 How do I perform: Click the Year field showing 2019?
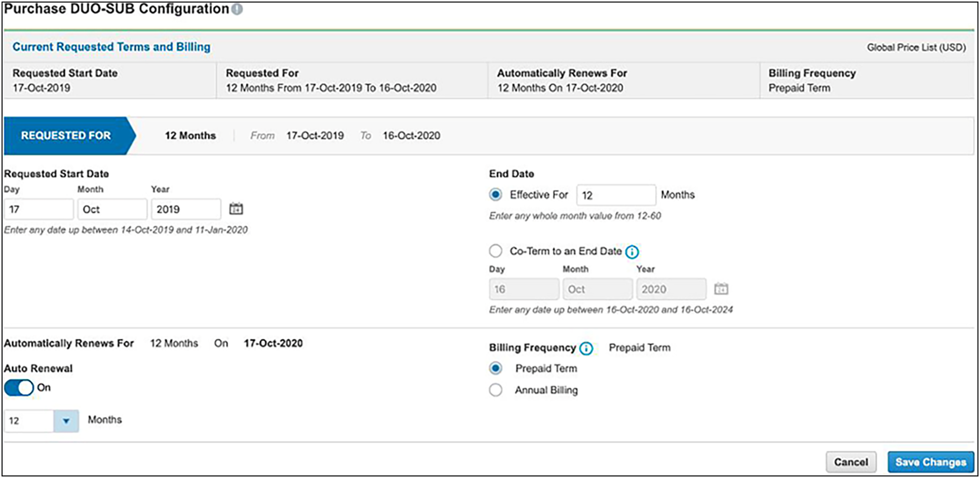(185, 208)
